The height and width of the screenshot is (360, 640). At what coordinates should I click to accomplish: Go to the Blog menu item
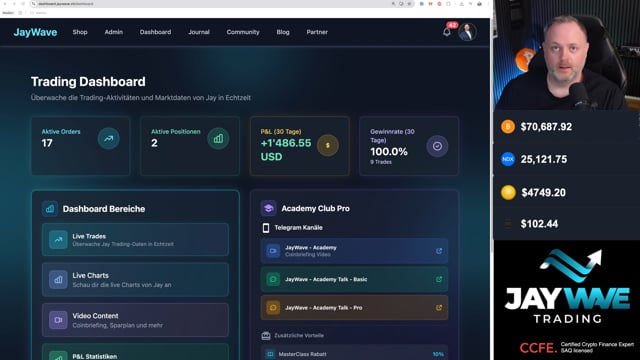click(x=283, y=32)
